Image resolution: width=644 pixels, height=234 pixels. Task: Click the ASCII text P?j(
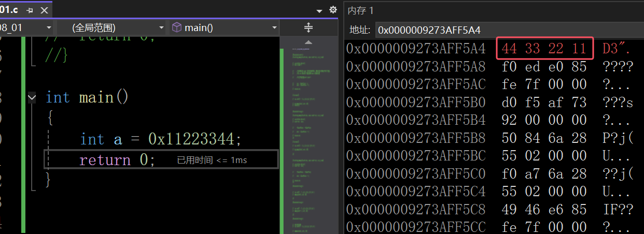[x=618, y=138]
